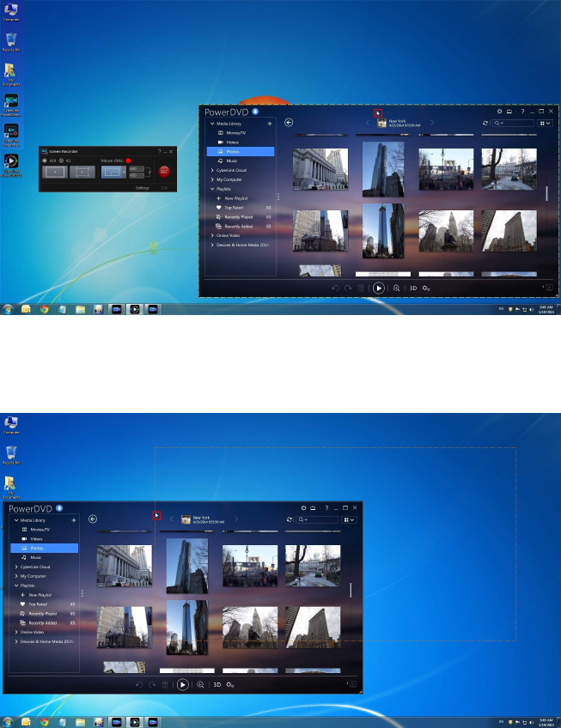Image resolution: width=561 pixels, height=728 pixels.
Task: Collapse Playlists in upper PowerDVD sidebar
Action: pos(212,189)
